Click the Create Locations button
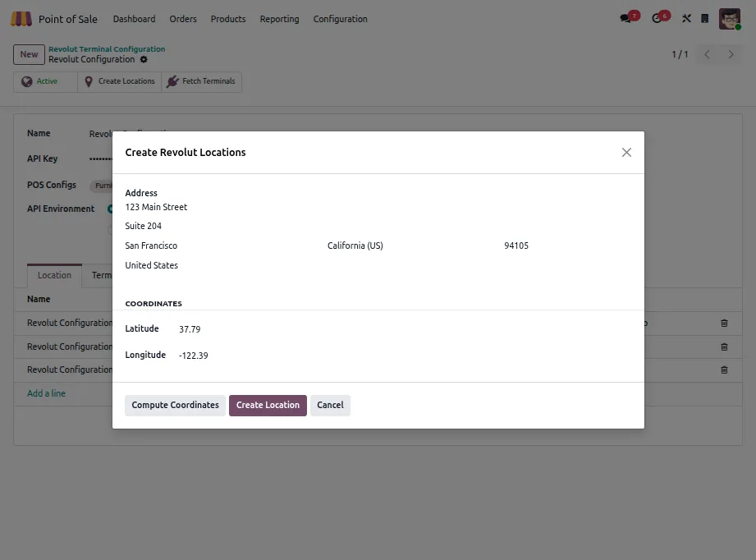756x560 pixels. pos(120,81)
